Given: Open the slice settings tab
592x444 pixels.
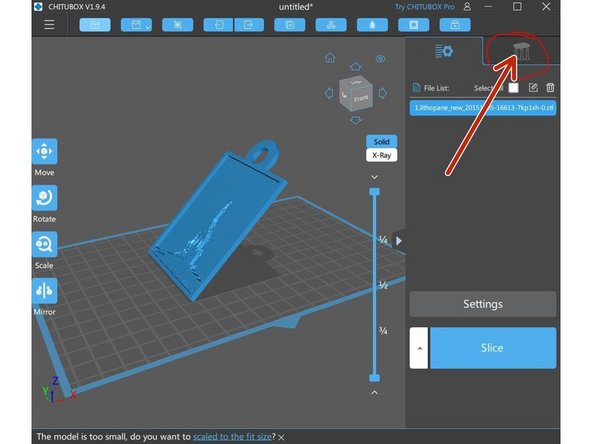Looking at the screenshot, I should coord(444,51).
